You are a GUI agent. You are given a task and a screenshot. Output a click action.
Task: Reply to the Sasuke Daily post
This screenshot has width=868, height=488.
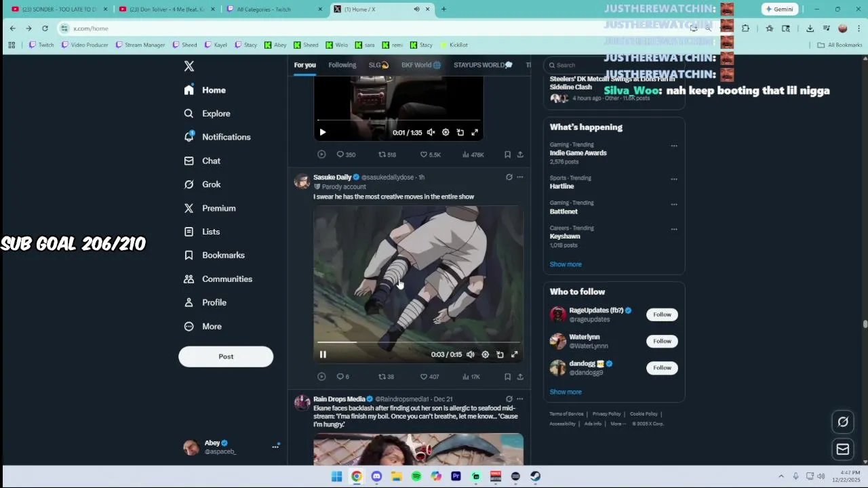pyautogui.click(x=342, y=377)
